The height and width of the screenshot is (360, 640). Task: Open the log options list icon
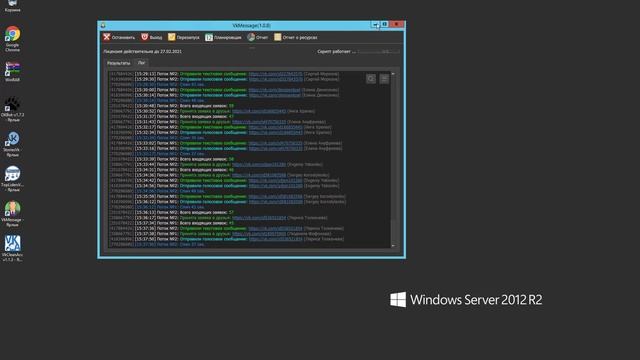384,79
